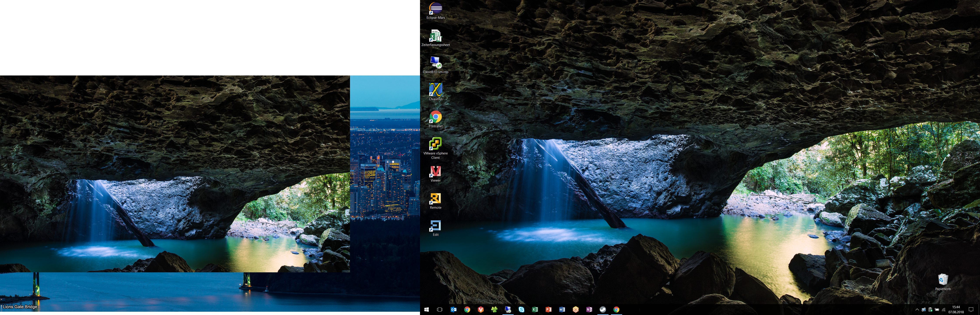Image resolution: width=980 pixels, height=315 pixels.
Task: Select the T-Intranet Chrome shortcut
Action: (x=435, y=117)
